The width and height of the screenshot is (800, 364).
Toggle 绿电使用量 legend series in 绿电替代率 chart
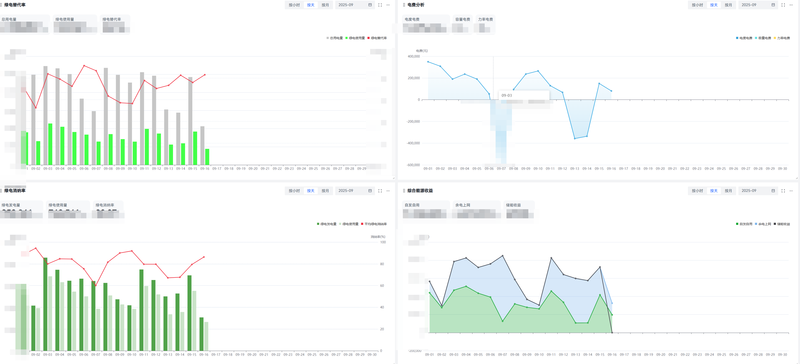point(355,38)
